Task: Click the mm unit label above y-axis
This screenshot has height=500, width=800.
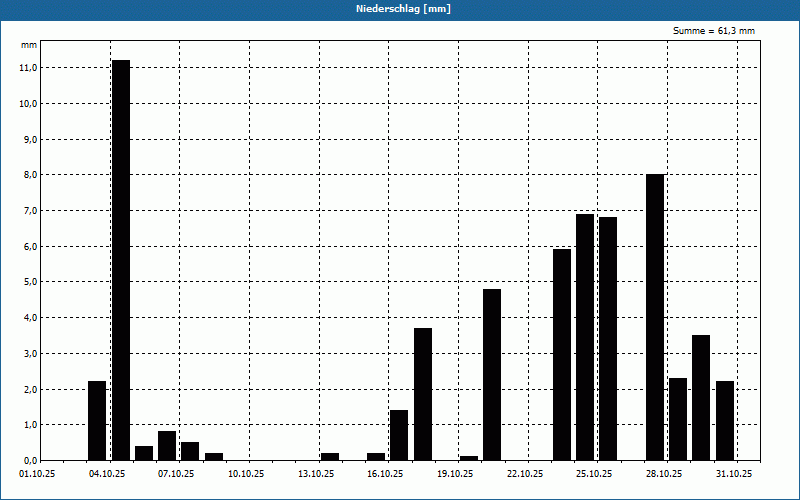Action: point(29,45)
